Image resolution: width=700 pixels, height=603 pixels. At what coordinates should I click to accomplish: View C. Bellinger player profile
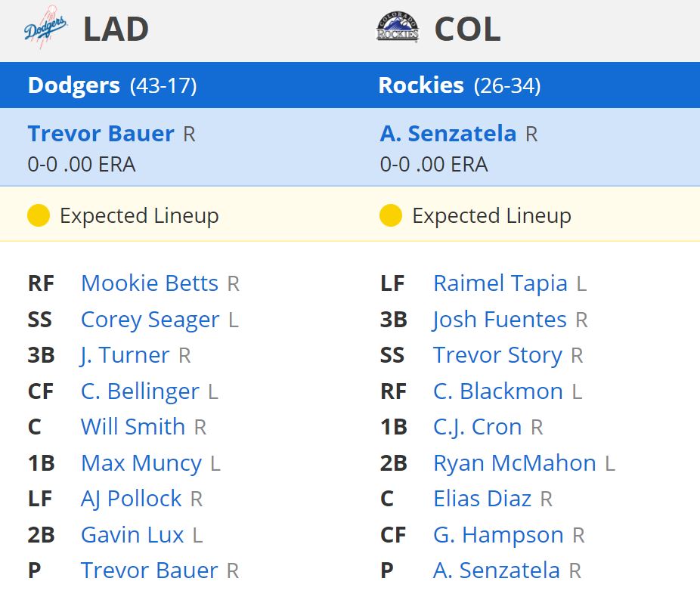pyautogui.click(x=140, y=391)
